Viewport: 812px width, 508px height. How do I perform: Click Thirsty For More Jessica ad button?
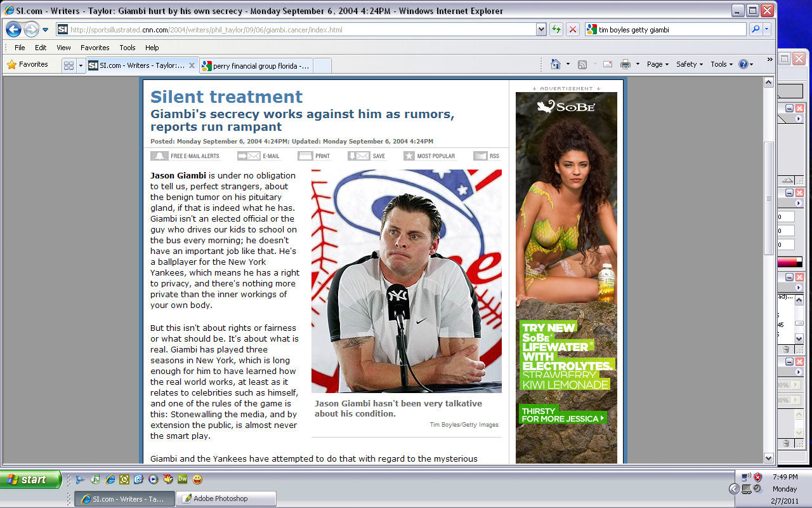[x=563, y=415]
